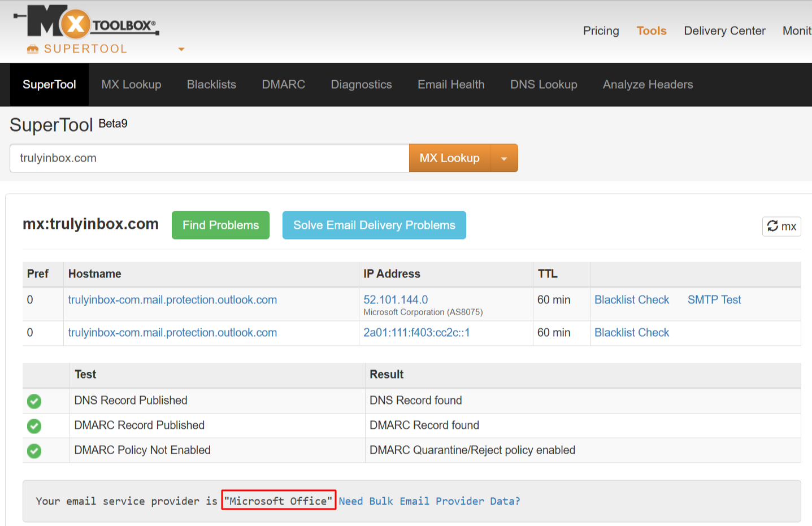Click the DMARC Policy Not Enabled test name

[142, 450]
